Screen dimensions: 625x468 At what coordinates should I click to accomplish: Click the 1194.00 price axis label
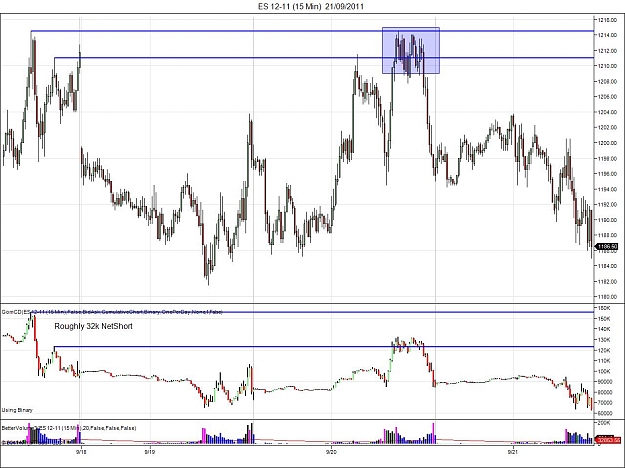pyautogui.click(x=607, y=189)
